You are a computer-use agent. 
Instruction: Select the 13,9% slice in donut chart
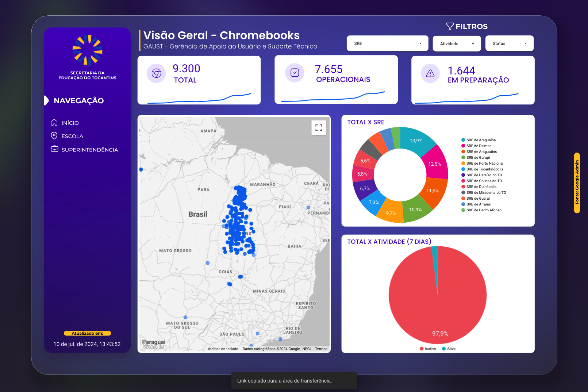click(x=417, y=140)
